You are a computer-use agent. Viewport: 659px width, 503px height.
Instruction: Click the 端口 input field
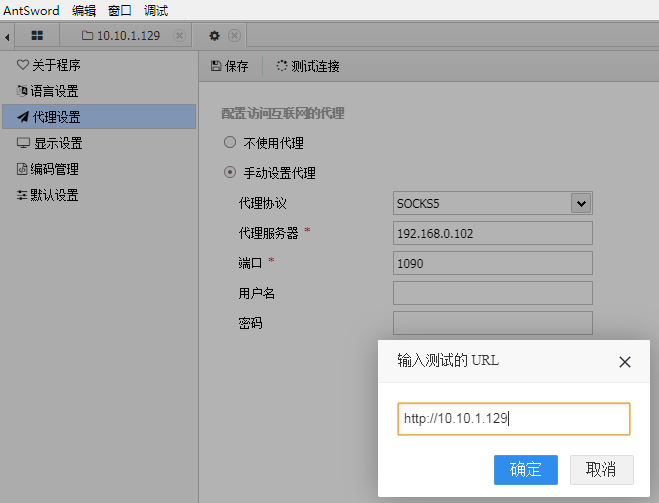(493, 263)
